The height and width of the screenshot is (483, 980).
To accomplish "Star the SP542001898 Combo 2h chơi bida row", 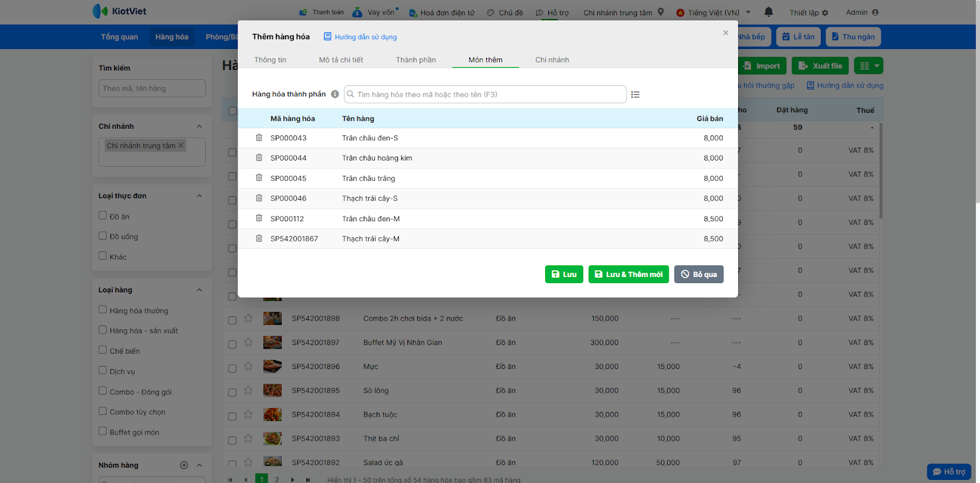I will coord(248,318).
